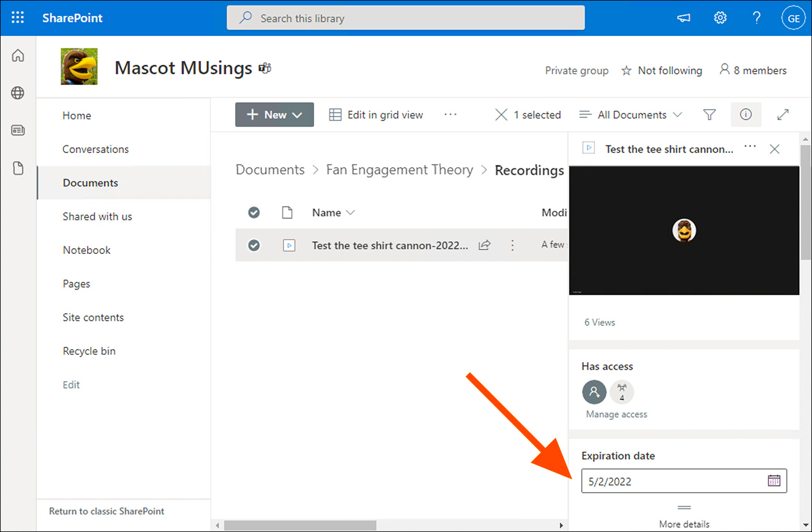Click the share icon on the recording
Screen dimensions: 812x532
click(485, 245)
